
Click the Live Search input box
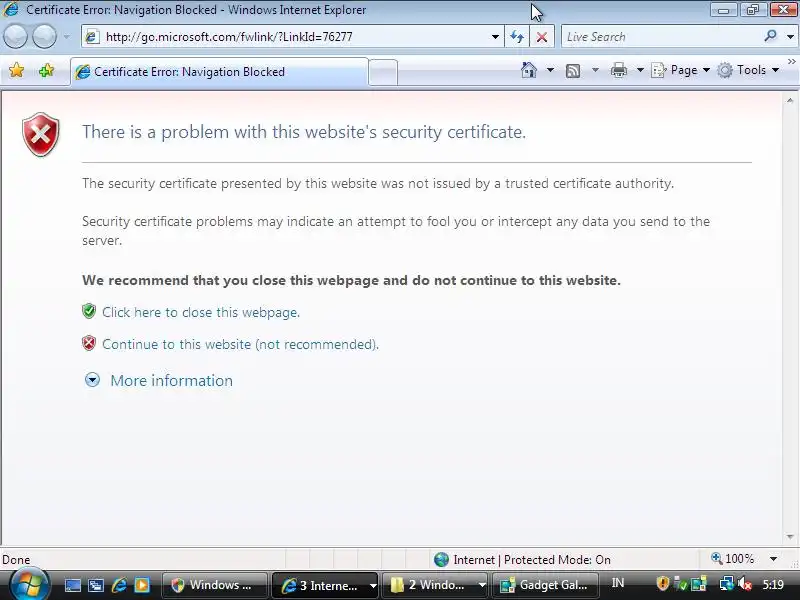pos(660,37)
